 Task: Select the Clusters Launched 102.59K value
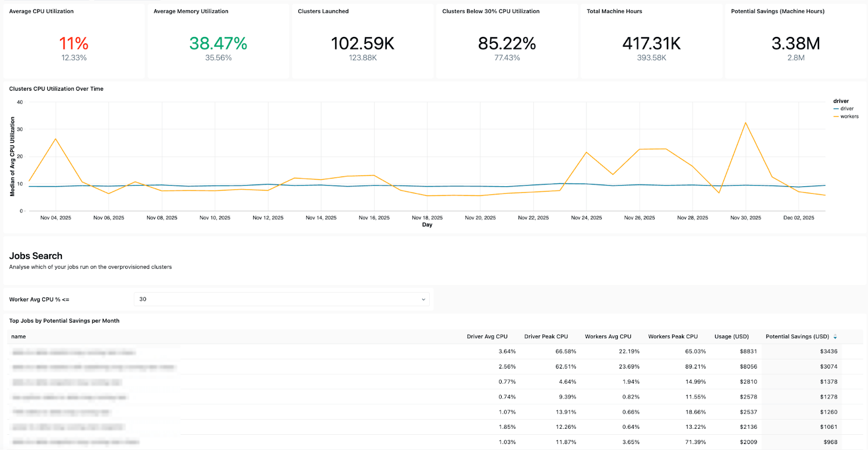(x=362, y=43)
